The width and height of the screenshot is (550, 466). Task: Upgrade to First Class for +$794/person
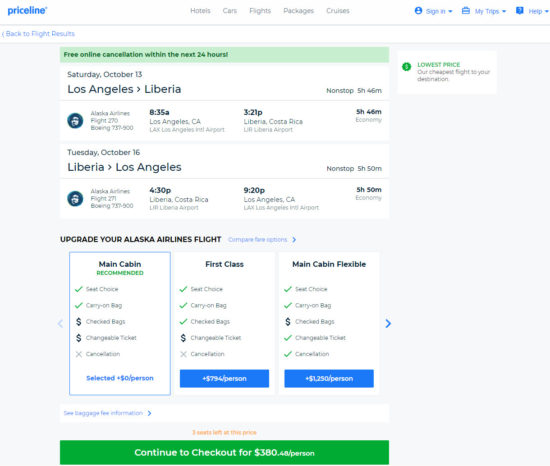click(x=224, y=378)
